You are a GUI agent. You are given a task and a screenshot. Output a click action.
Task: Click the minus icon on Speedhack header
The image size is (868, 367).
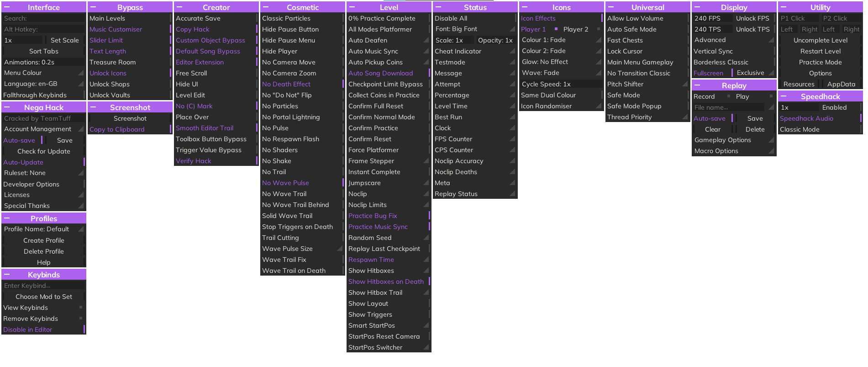784,96
